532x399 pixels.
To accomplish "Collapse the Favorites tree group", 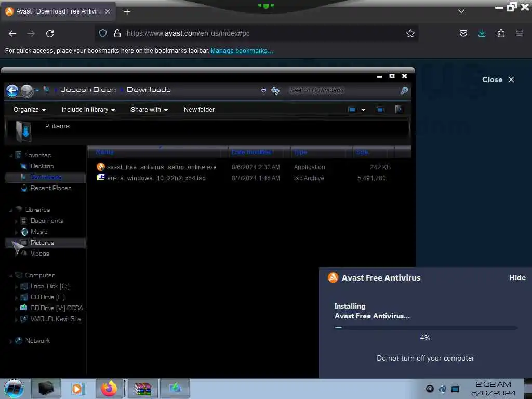I will [11, 156].
